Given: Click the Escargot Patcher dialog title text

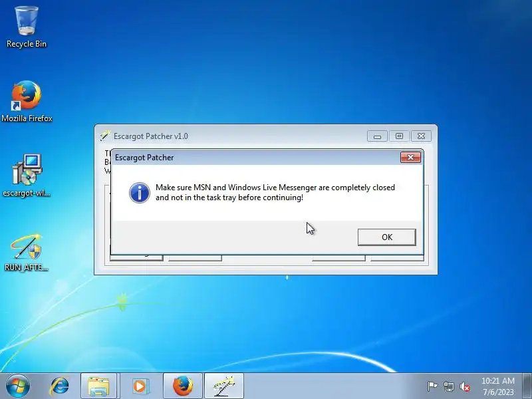Looking at the screenshot, I should [x=144, y=158].
